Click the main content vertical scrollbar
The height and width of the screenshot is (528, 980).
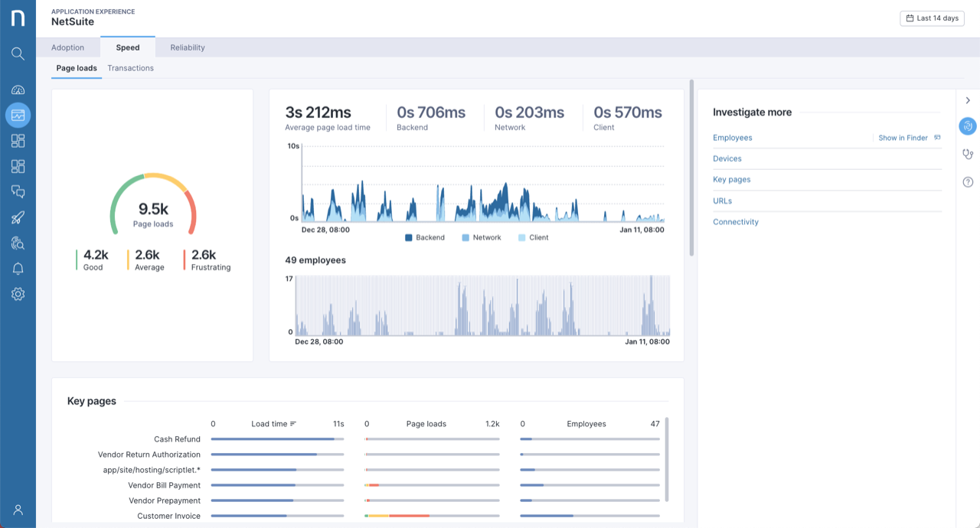(x=692, y=168)
